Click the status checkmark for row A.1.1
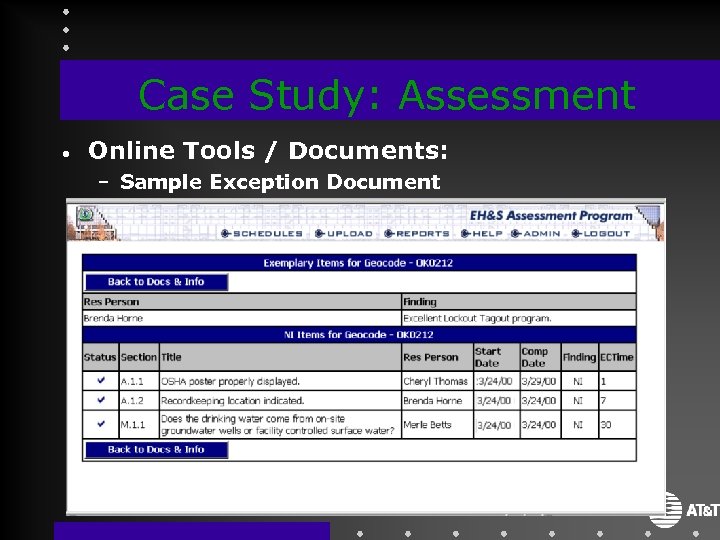The image size is (720, 540). [x=101, y=380]
